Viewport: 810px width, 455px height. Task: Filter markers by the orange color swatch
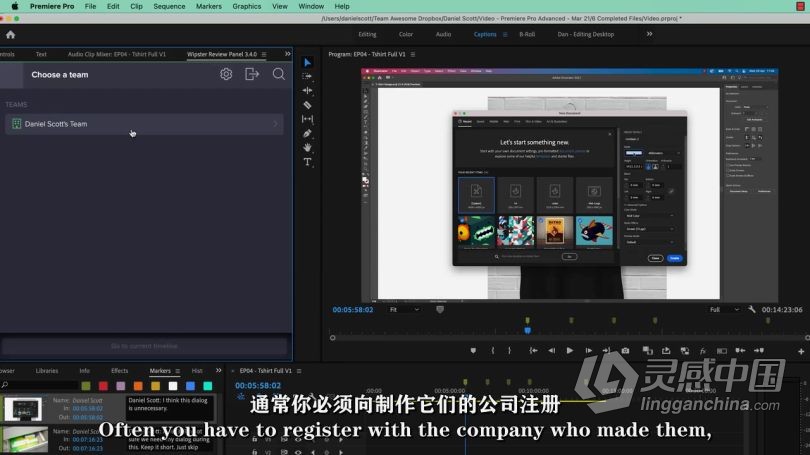(x=138, y=386)
